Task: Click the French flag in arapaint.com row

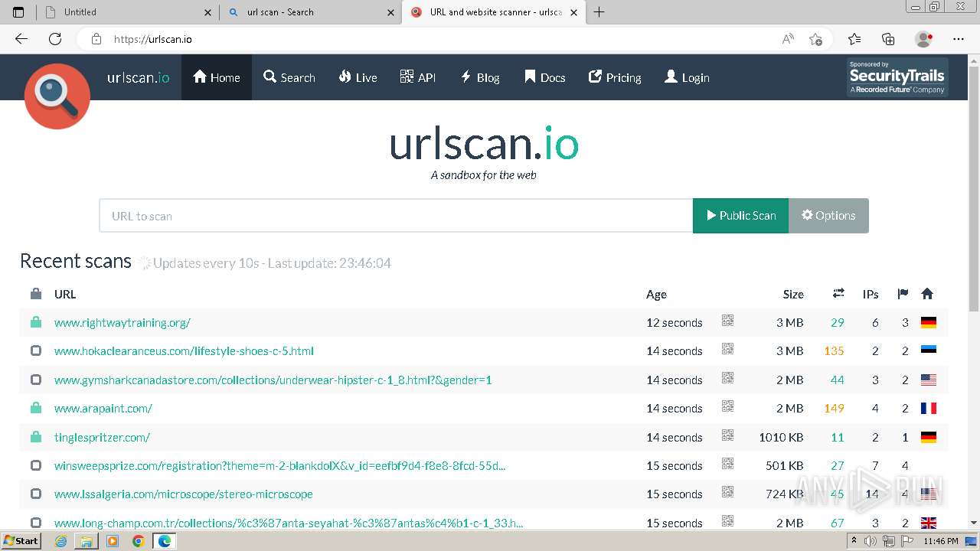Action: click(x=929, y=409)
